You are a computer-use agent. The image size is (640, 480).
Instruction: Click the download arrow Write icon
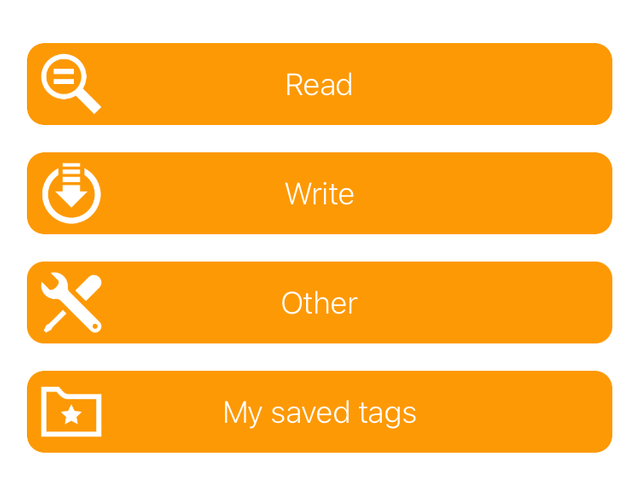click(x=71, y=193)
